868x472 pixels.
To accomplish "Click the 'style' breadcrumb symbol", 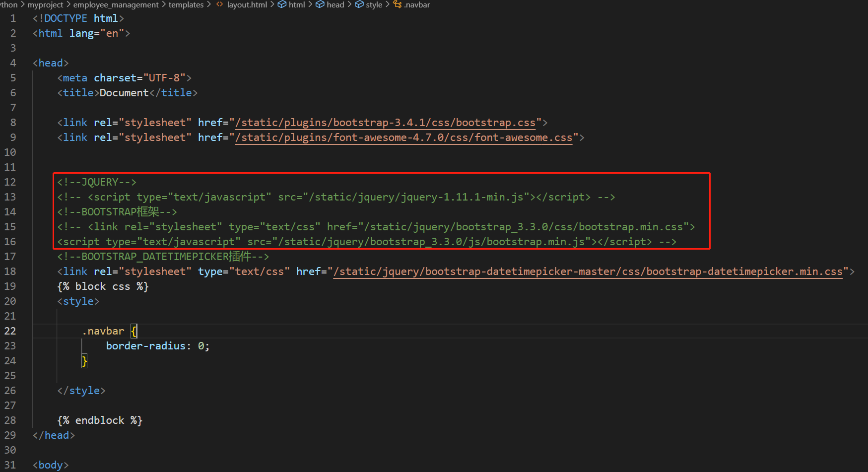I will (x=374, y=4).
